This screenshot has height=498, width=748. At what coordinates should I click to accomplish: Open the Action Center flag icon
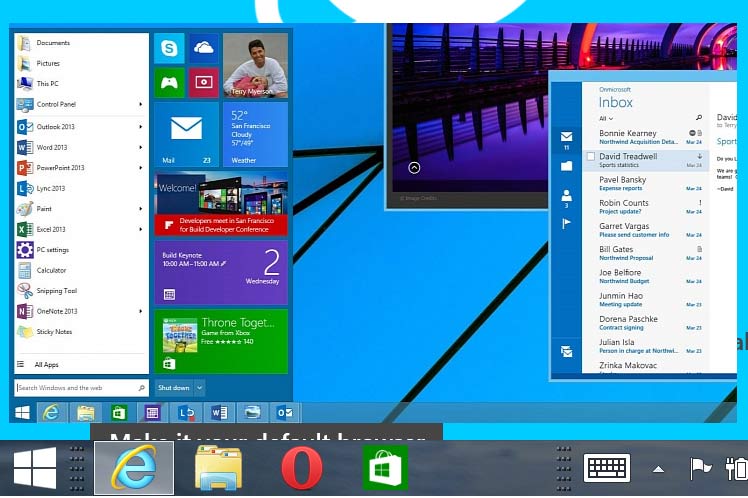700,468
